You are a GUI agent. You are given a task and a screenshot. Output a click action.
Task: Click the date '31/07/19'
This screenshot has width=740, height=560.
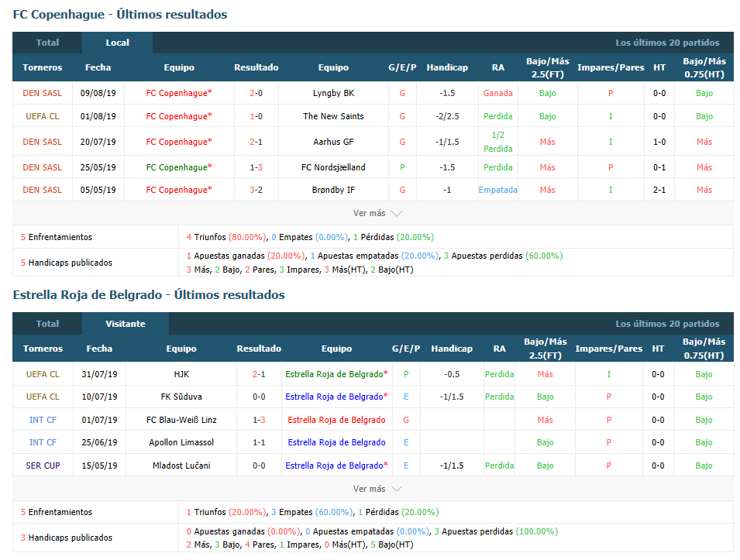tap(100, 374)
